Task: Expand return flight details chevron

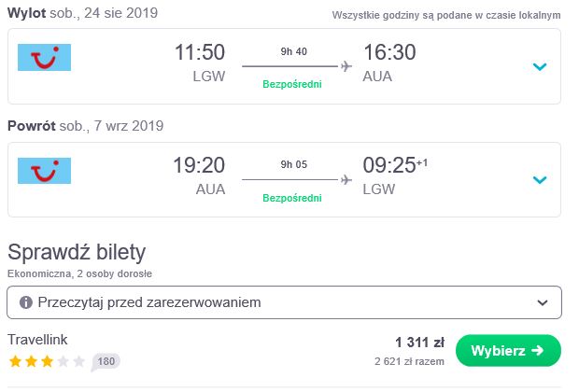Action: pos(540,180)
